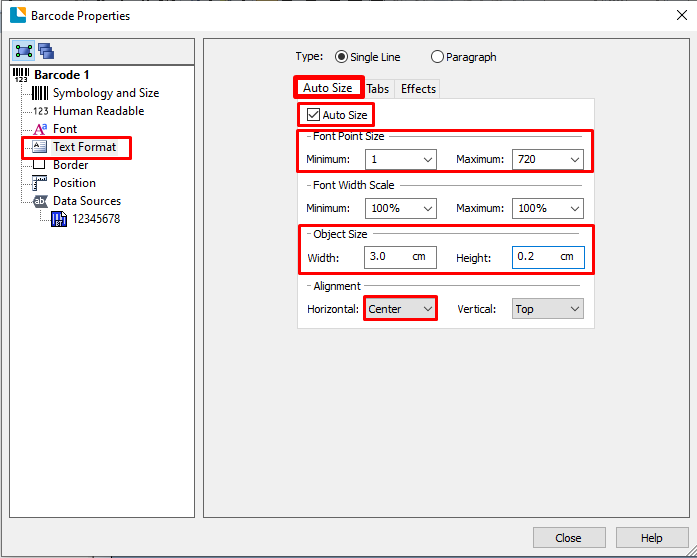Select the Barcode 1 root node
The image size is (697, 558).
point(61,75)
